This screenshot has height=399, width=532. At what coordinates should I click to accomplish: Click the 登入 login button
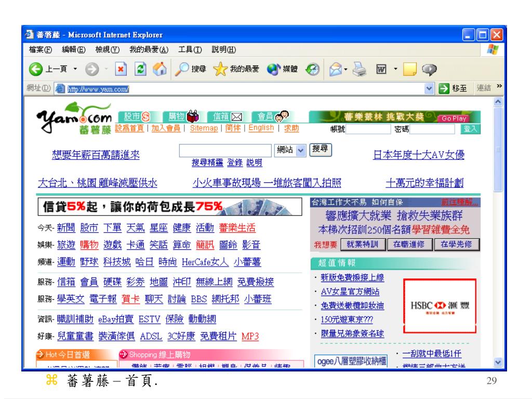(x=471, y=129)
